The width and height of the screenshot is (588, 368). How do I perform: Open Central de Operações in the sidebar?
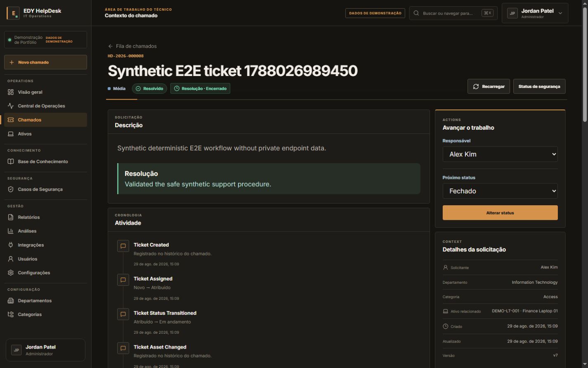coord(45,106)
